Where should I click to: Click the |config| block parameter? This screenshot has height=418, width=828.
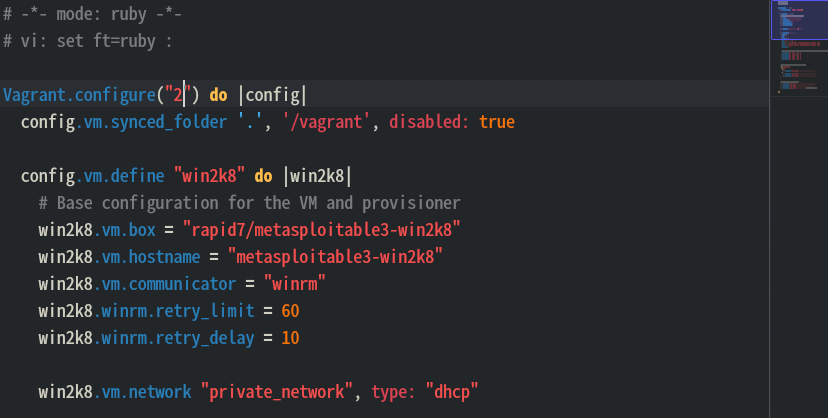pyautogui.click(x=272, y=95)
